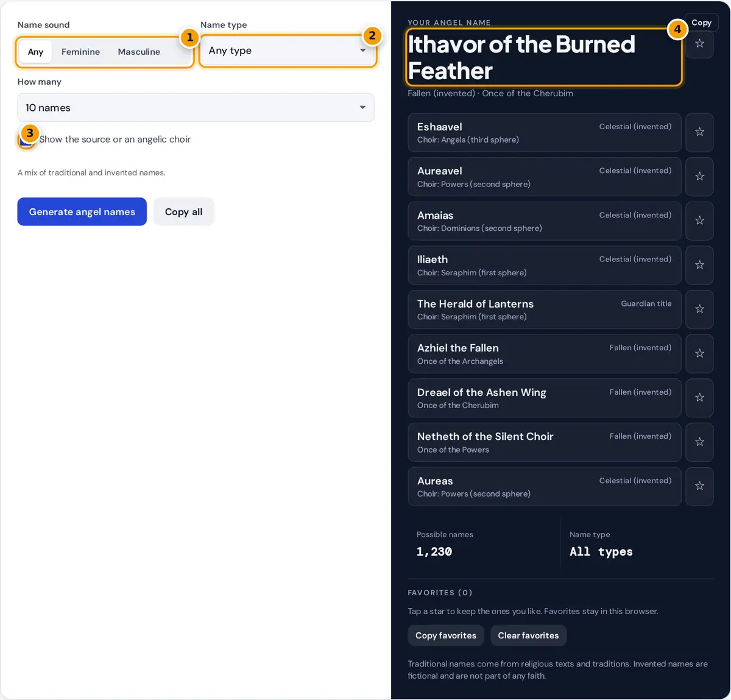Screen dimensions: 731x700
Task: Select the Any name sound option
Action: (x=35, y=52)
